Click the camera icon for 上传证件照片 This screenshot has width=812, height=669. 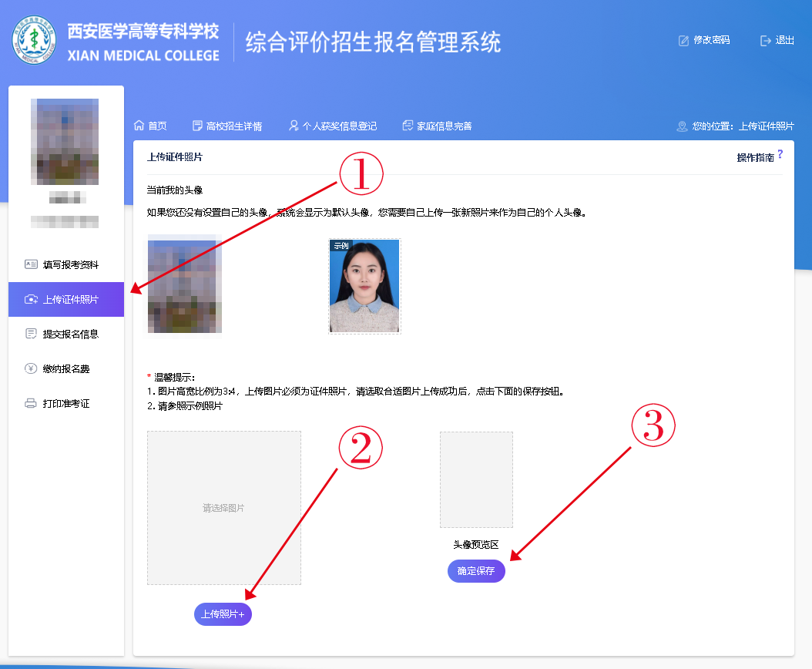pyautogui.click(x=31, y=299)
